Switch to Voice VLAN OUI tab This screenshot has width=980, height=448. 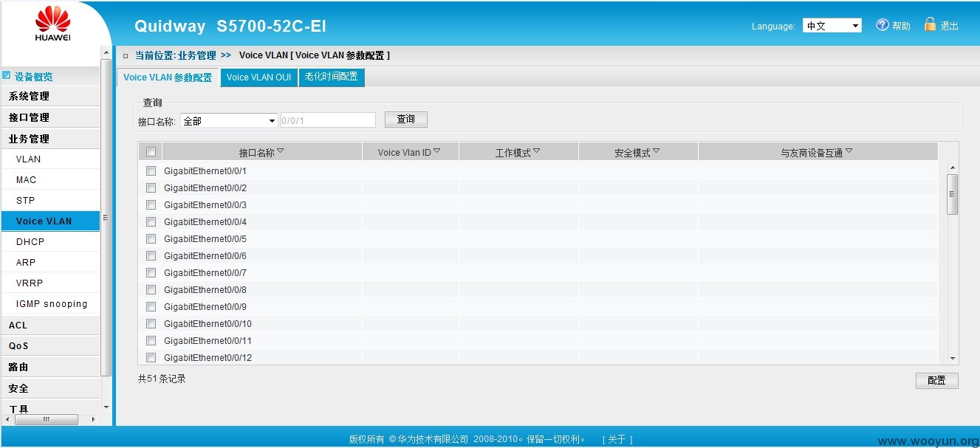point(258,77)
